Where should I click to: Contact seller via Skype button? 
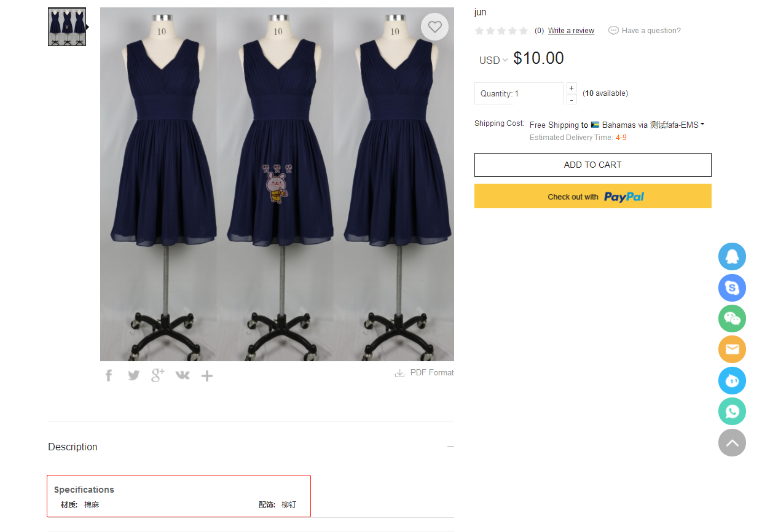(x=732, y=288)
